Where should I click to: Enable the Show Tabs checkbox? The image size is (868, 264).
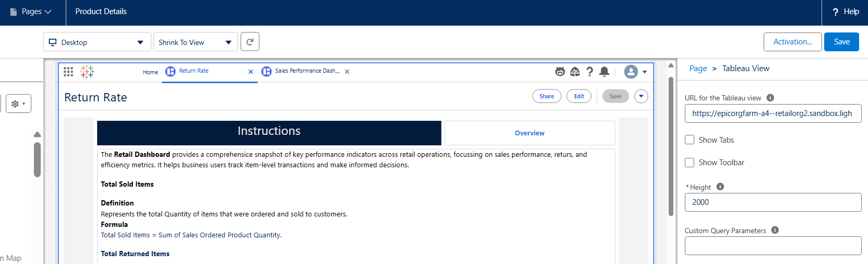pyautogui.click(x=689, y=140)
